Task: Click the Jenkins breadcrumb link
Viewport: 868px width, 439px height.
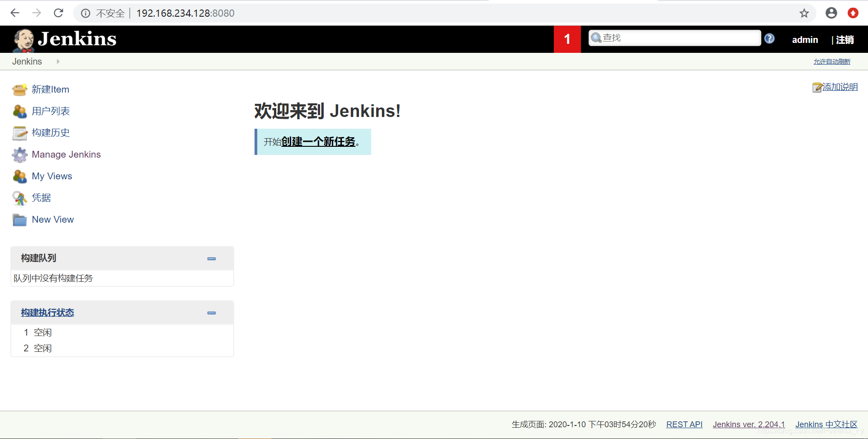Action: tap(27, 61)
